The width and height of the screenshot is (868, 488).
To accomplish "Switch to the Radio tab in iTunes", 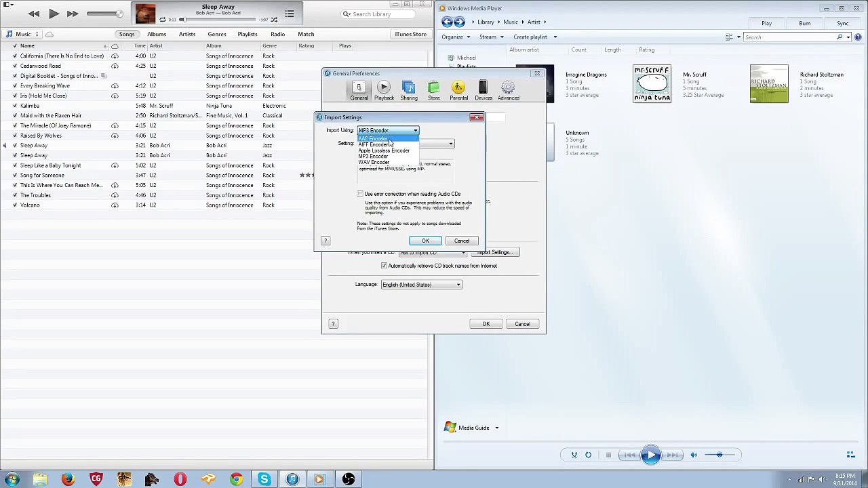I will tap(278, 34).
